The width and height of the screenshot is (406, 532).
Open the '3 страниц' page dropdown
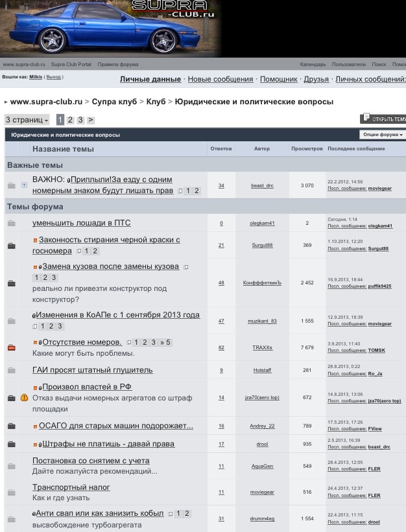click(27, 120)
